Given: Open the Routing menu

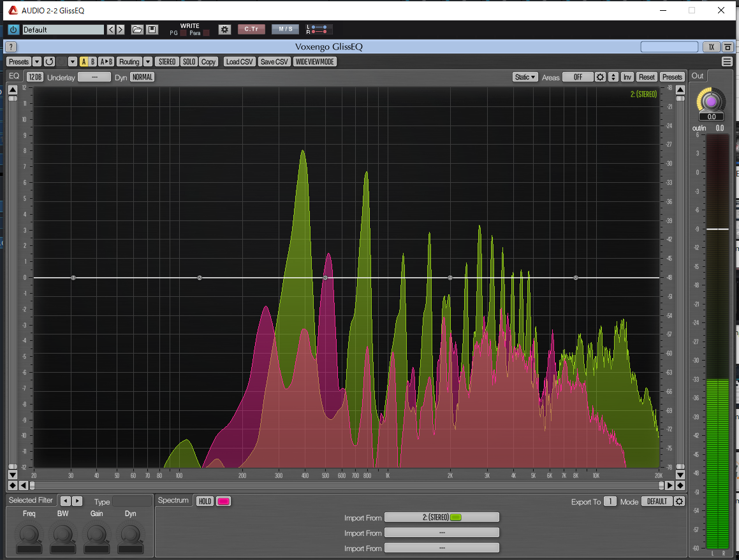Looking at the screenshot, I should click(x=129, y=62).
